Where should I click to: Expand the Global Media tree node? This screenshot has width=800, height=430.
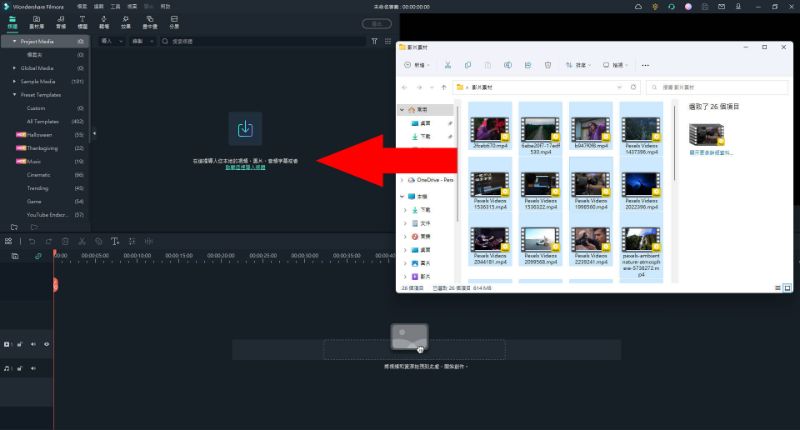click(14, 68)
